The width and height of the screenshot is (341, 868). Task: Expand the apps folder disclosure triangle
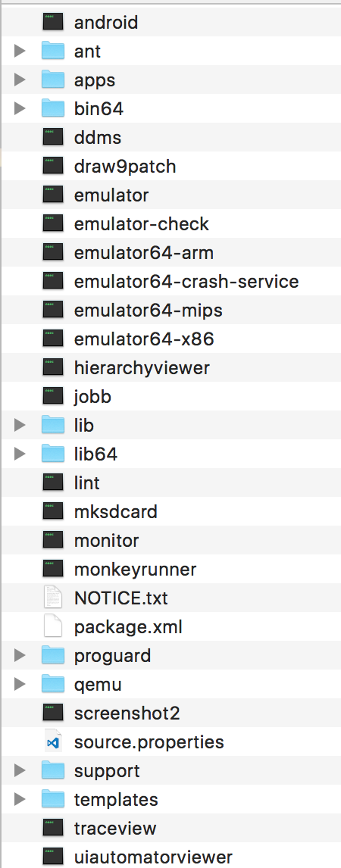20,80
